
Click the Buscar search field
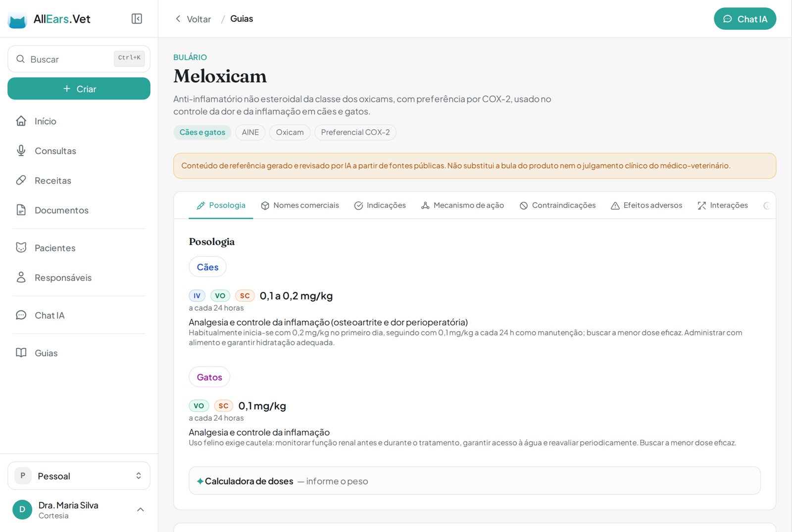79,59
